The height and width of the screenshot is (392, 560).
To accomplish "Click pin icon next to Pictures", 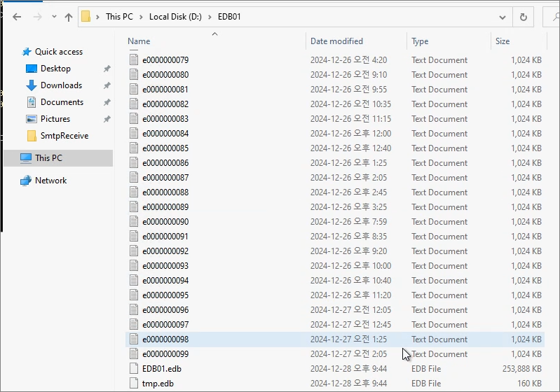I will pyautogui.click(x=107, y=119).
